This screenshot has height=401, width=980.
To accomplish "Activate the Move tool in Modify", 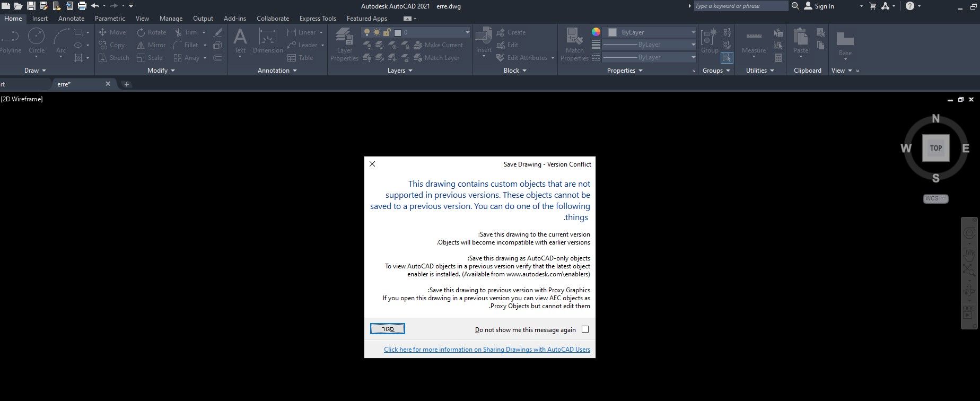I will coord(112,32).
